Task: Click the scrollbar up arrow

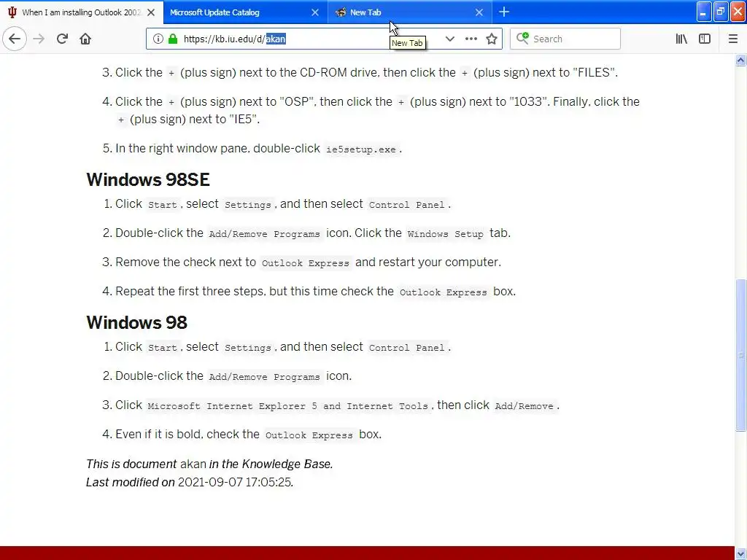Action: coord(740,60)
